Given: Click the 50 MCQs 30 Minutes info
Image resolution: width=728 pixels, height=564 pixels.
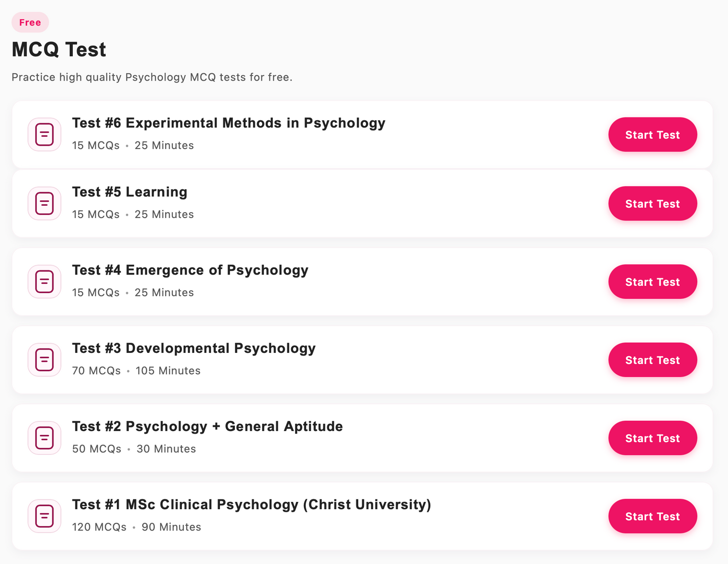Looking at the screenshot, I should click(x=134, y=449).
